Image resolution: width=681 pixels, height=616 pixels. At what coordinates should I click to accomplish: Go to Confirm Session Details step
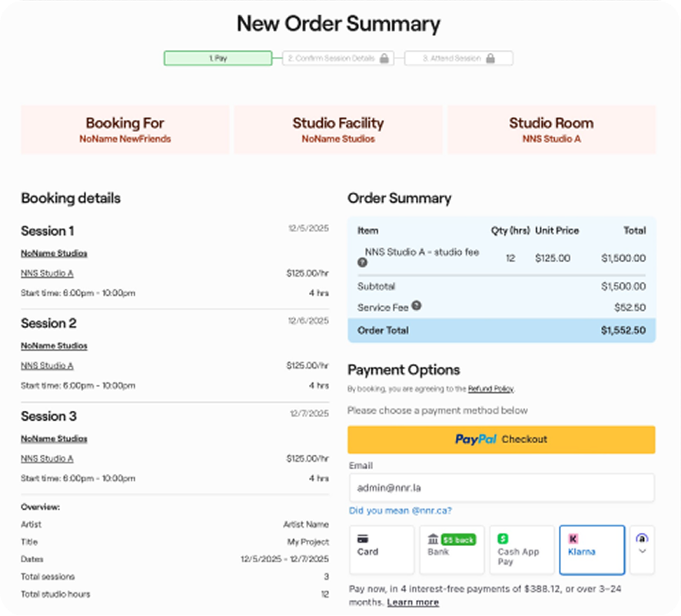(331, 58)
